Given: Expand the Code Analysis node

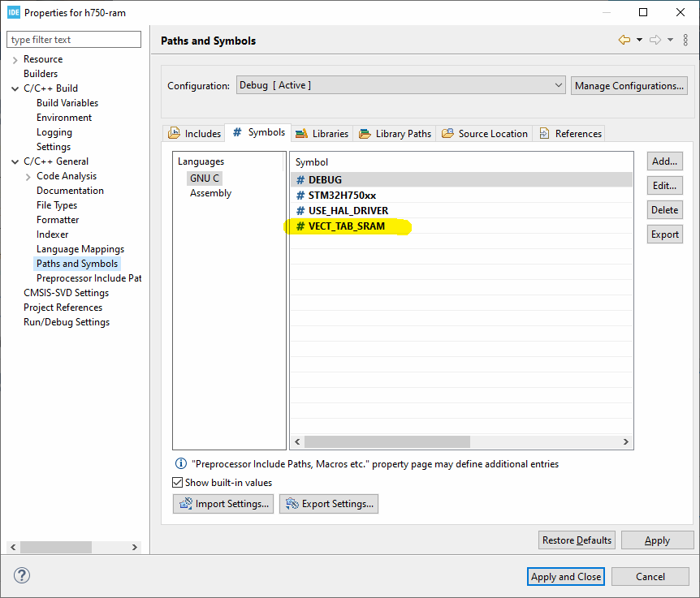Looking at the screenshot, I should click(x=28, y=177).
